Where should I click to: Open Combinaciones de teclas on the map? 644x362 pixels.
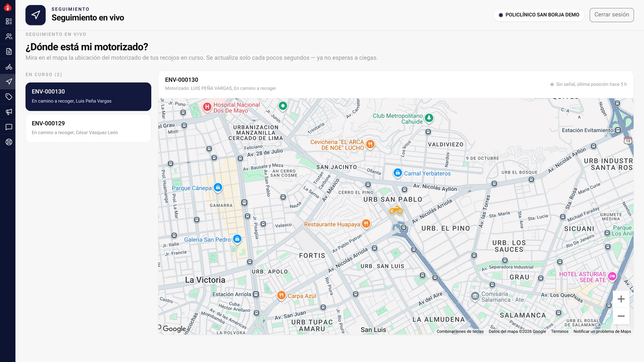460,331
